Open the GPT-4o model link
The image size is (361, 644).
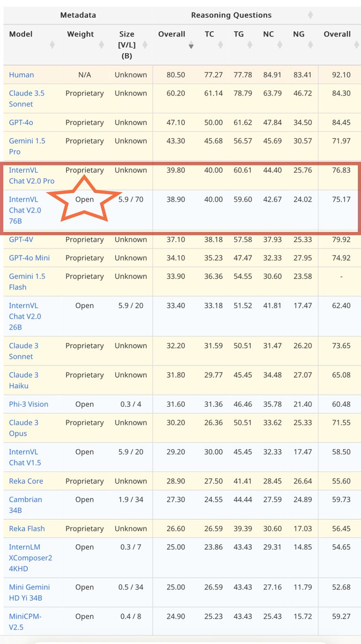[21, 122]
